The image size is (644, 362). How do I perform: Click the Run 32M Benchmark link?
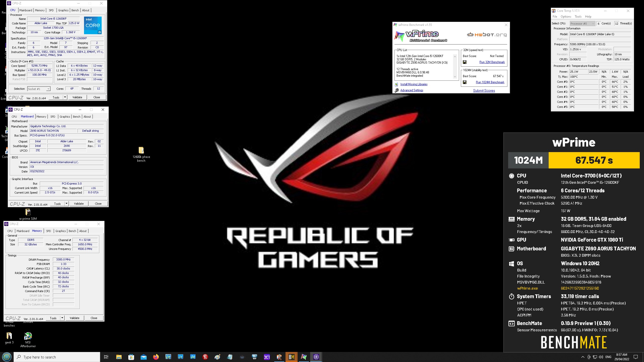click(492, 62)
